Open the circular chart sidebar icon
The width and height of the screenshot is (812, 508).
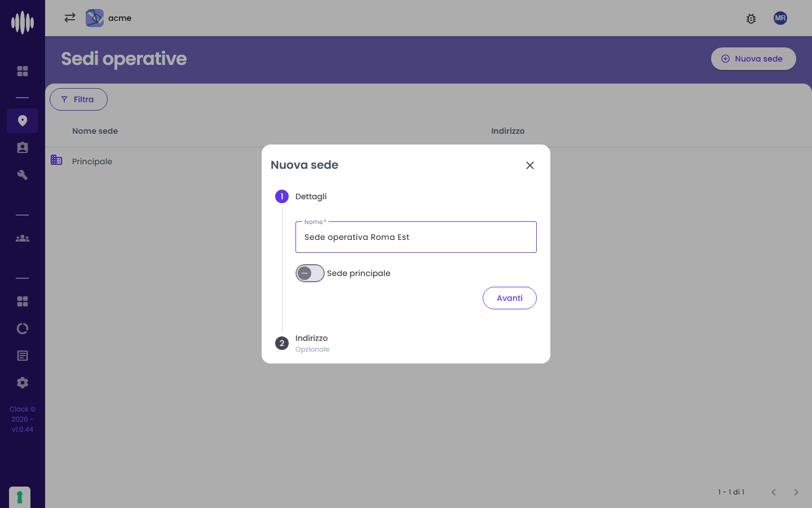[23, 329]
